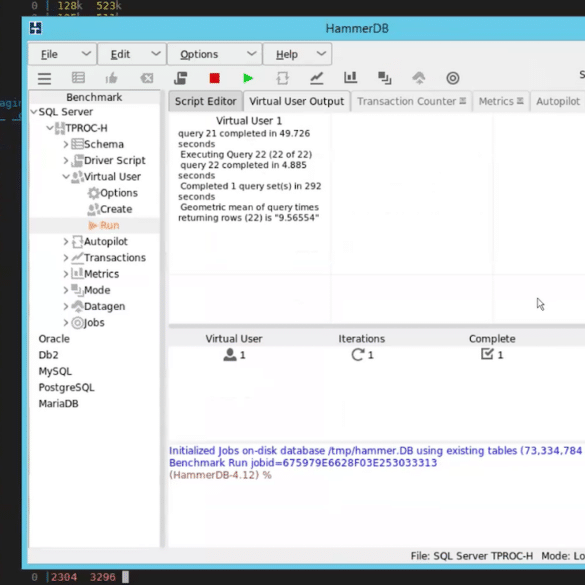
Task: Click the thumbs-up check schema toolbar icon
Action: pos(112,78)
